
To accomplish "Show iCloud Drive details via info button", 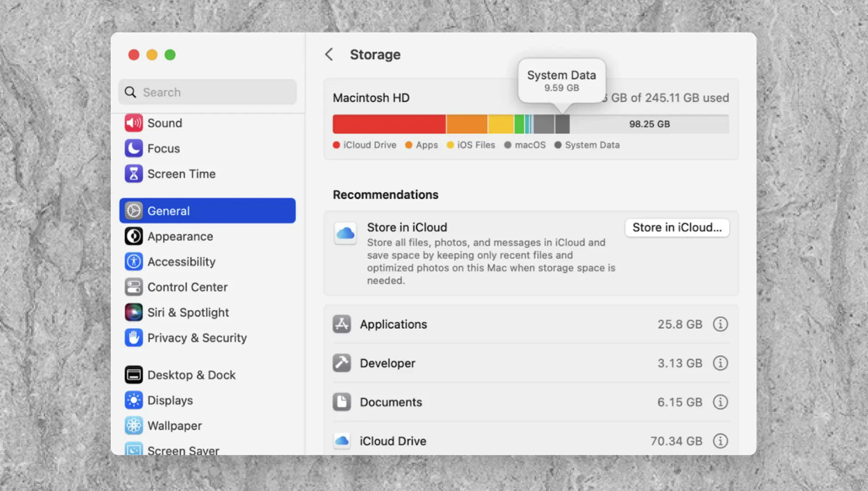I will pos(720,441).
